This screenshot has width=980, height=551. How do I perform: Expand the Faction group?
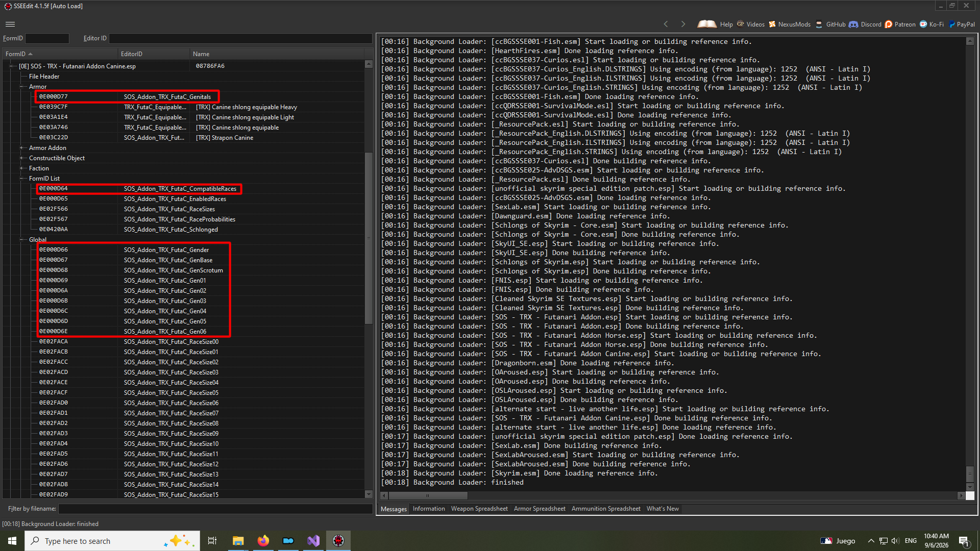pyautogui.click(x=22, y=168)
